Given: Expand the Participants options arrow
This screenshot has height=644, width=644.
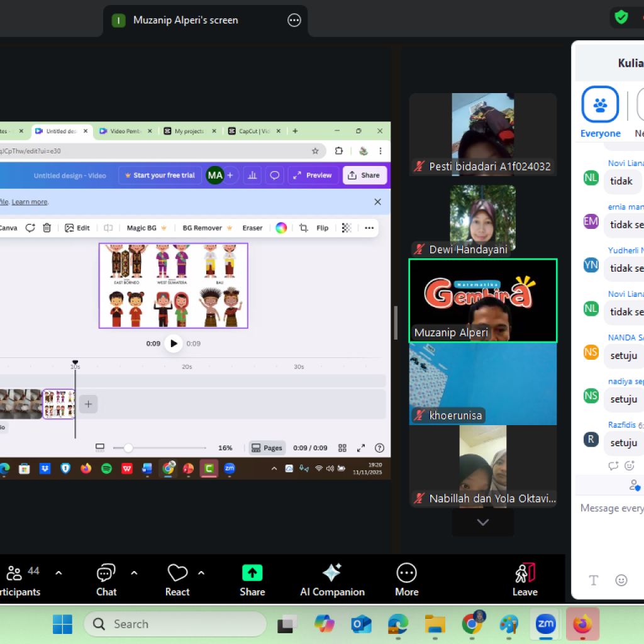Looking at the screenshot, I should coord(58,573).
